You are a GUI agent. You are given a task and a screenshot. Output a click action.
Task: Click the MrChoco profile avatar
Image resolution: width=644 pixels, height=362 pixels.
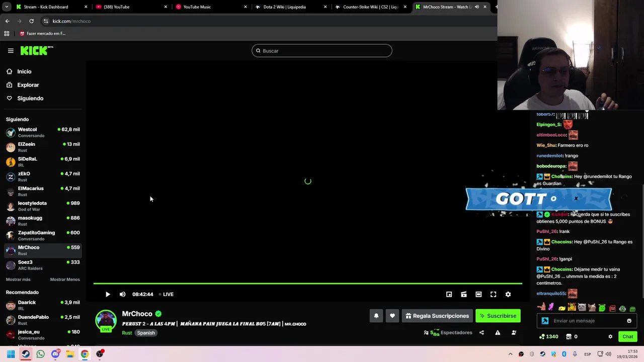pos(106,321)
